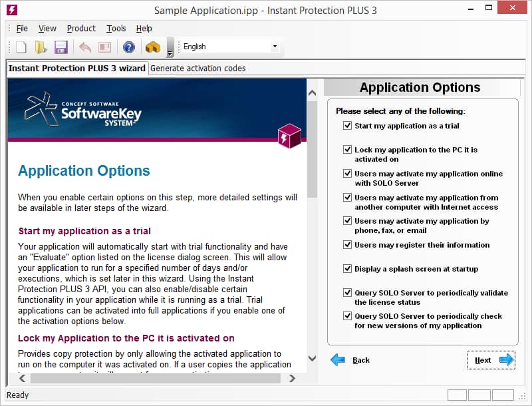The height and width of the screenshot is (406, 532).
Task: Toggle Display a splash screen at startup
Action: pyautogui.click(x=347, y=269)
